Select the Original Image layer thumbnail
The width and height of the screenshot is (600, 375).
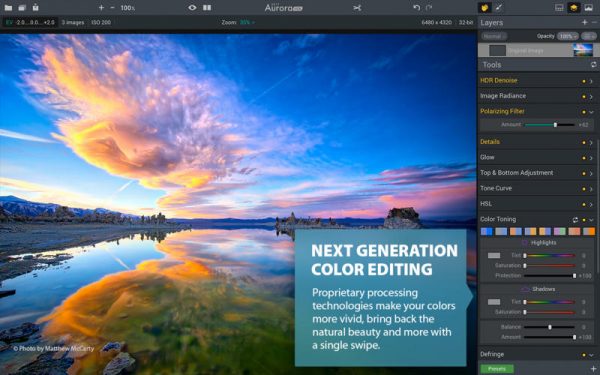click(x=583, y=50)
